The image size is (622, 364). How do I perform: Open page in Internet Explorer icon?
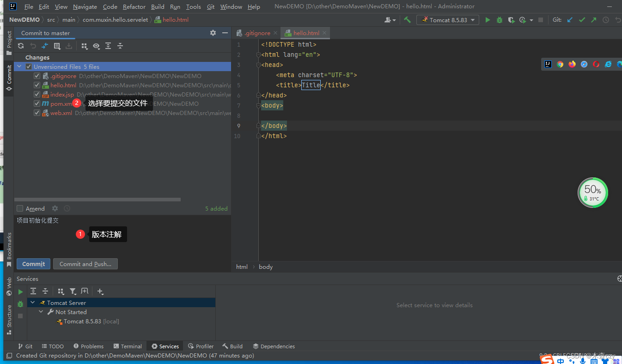click(608, 64)
